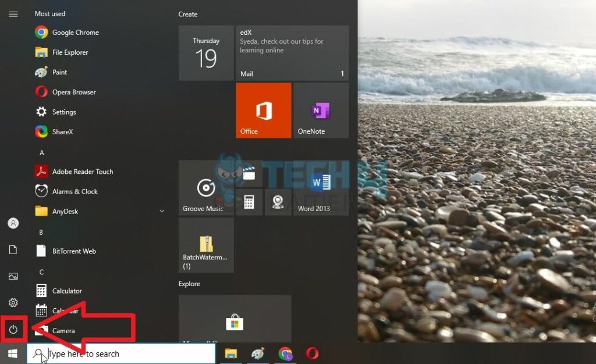
Task: Expand the Start menu hamburger
Action: point(13,13)
